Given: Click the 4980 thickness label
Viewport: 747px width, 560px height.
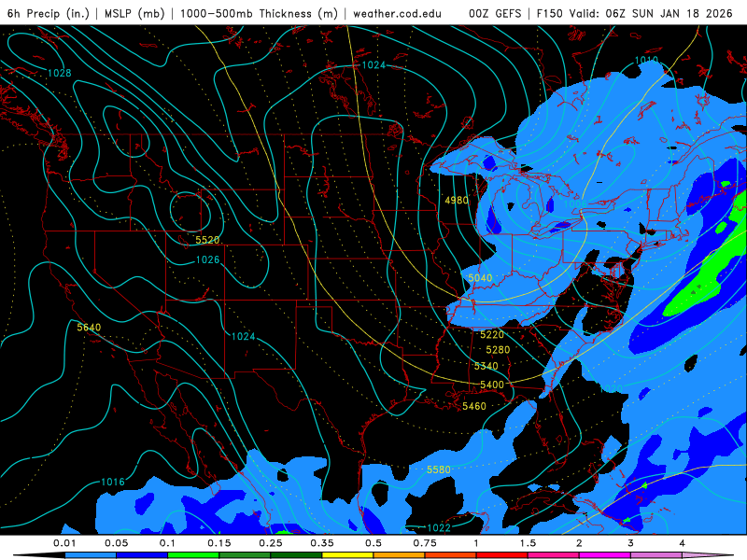Looking at the screenshot, I should tap(457, 200).
